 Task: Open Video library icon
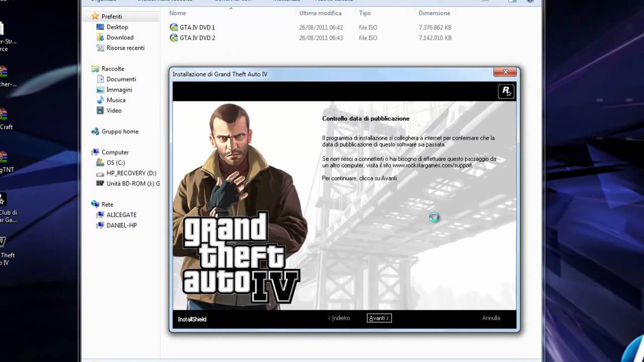coord(100,110)
